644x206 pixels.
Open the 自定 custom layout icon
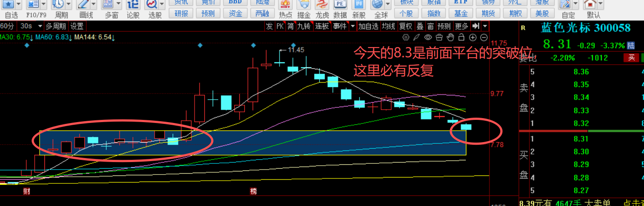pyautogui.click(x=565, y=4)
